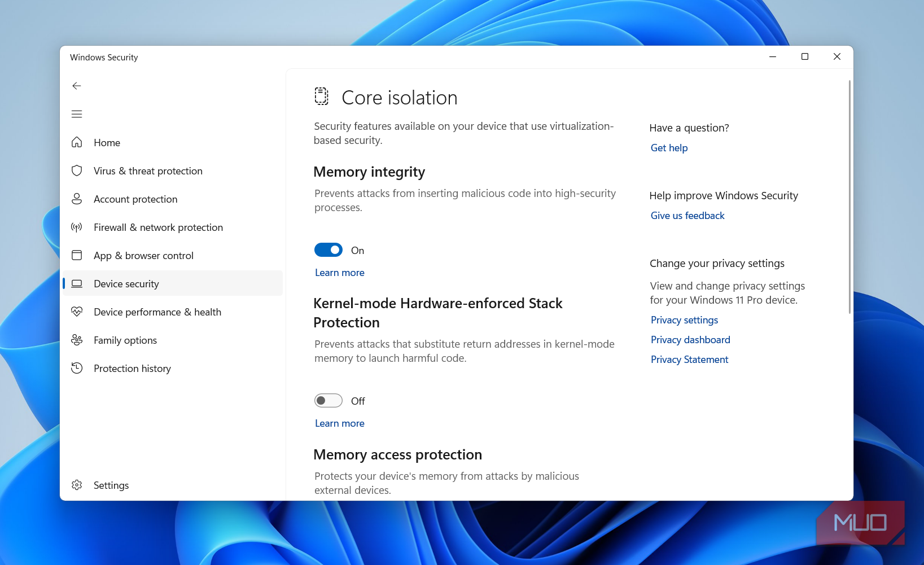Select App & browser control

(173, 255)
